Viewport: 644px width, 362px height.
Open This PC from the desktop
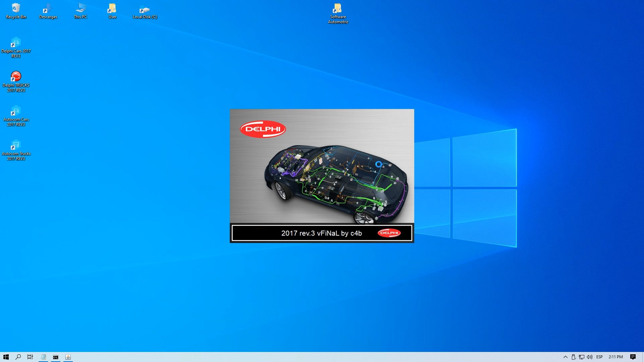(80, 8)
